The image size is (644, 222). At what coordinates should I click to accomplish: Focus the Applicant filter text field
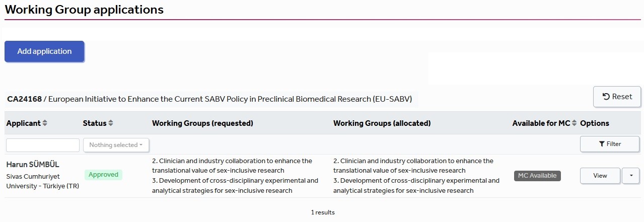click(43, 145)
